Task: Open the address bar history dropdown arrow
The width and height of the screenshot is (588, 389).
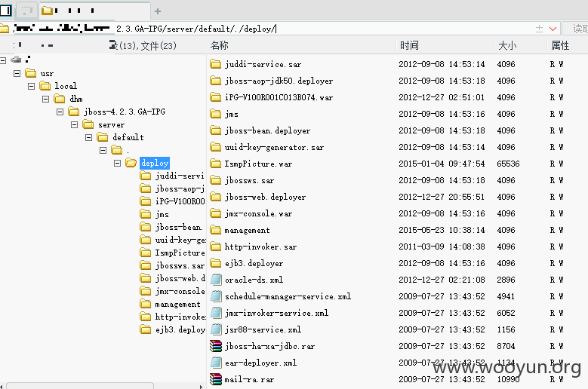Action: click(553, 29)
